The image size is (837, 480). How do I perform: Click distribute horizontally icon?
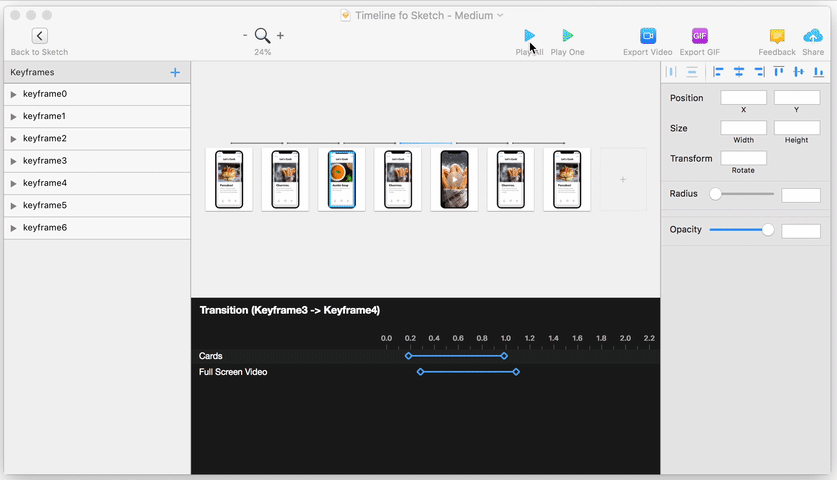click(672, 72)
